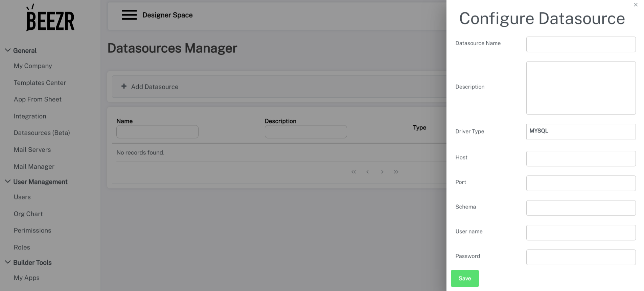This screenshot has height=291, width=644.
Task: Click the Name column filter box
Action: tap(157, 132)
